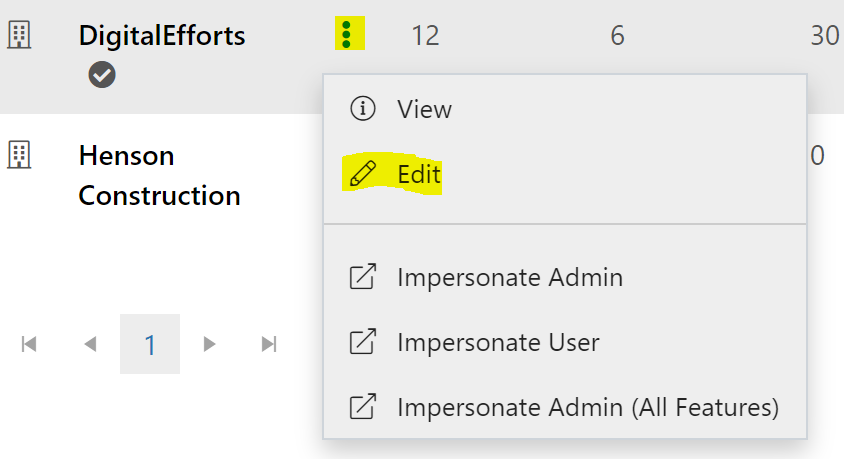Go to the next page

(209, 344)
